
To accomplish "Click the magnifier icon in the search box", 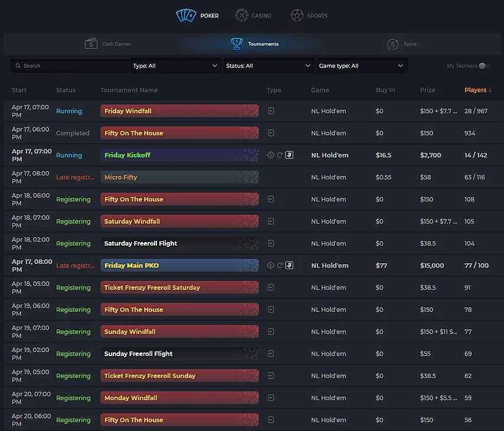I will point(18,66).
